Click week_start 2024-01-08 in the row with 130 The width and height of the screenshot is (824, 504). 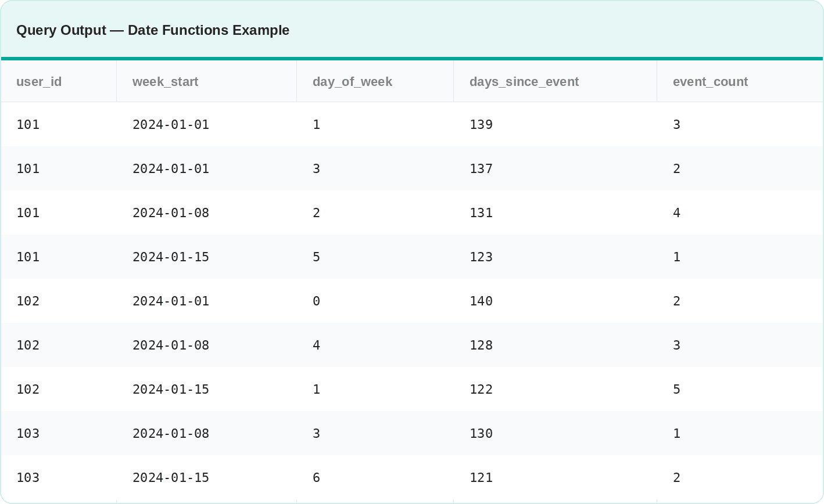(171, 433)
